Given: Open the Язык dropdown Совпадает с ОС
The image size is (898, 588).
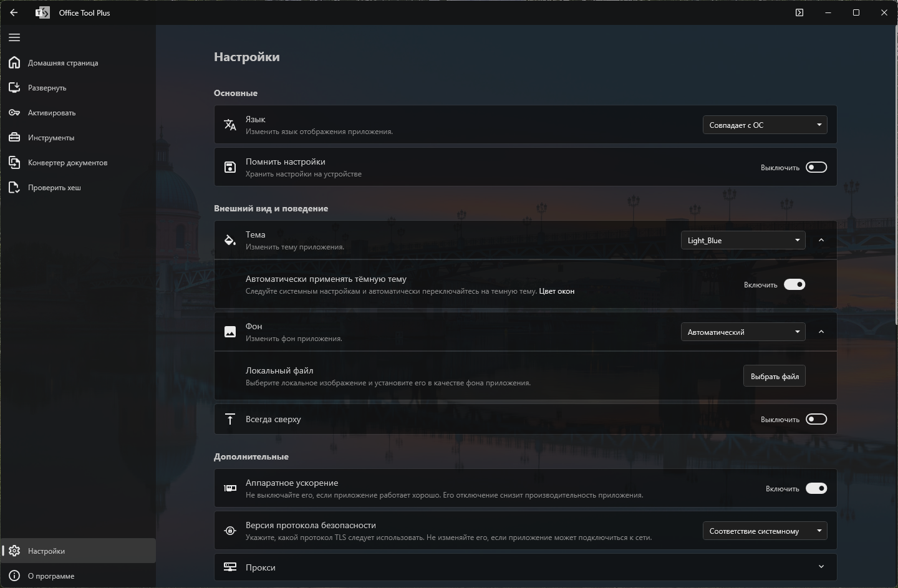Looking at the screenshot, I should [x=765, y=125].
